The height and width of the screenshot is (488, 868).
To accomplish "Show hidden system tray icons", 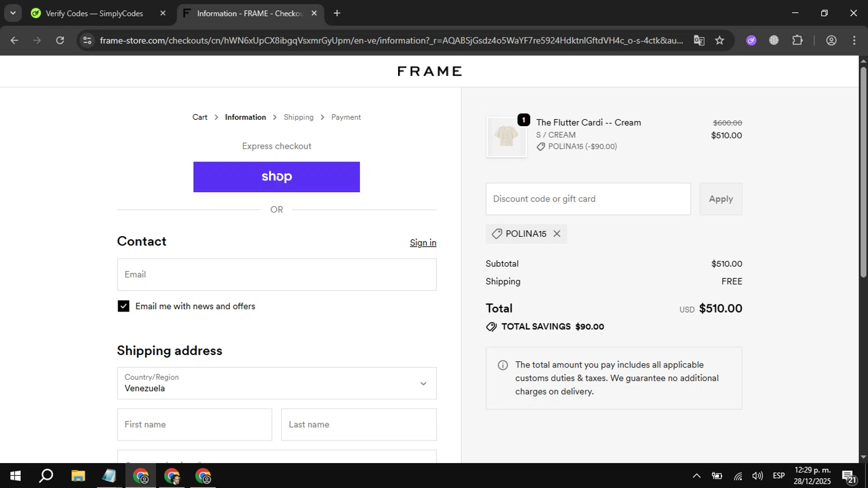I will pos(696,476).
